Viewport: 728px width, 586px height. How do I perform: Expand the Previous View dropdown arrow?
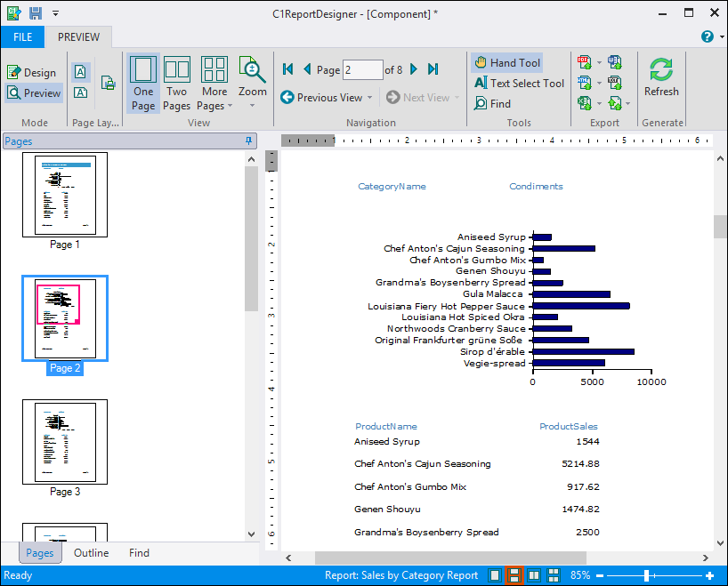tap(370, 98)
